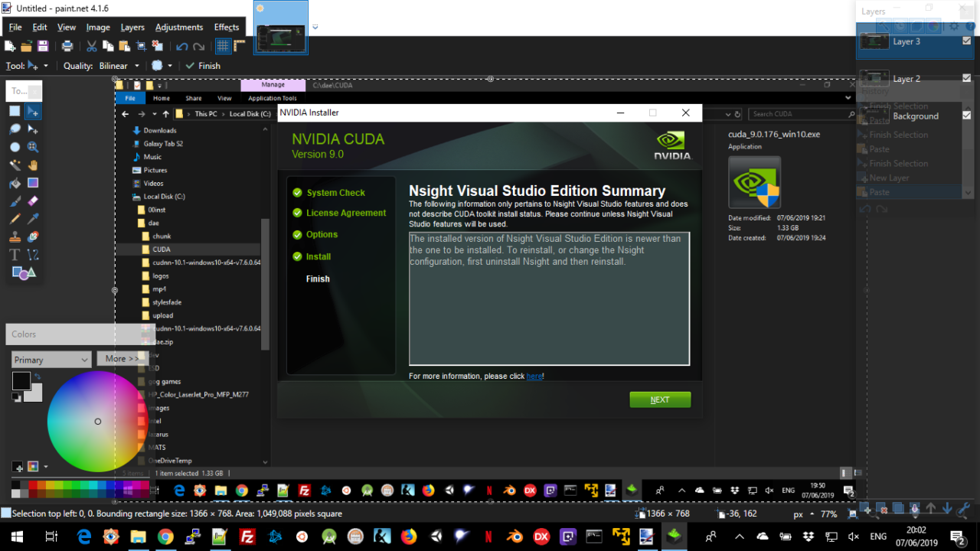Select the Pan hand tool
Viewport: 980px width, 551px height.
coord(33,165)
